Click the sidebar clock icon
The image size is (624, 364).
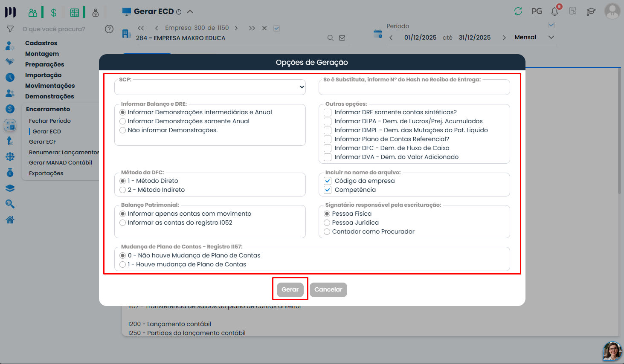[10, 77]
